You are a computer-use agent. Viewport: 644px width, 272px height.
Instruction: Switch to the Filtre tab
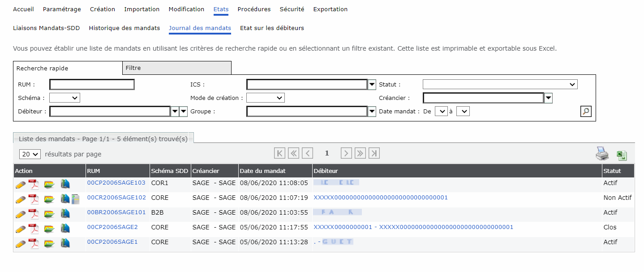(x=176, y=68)
